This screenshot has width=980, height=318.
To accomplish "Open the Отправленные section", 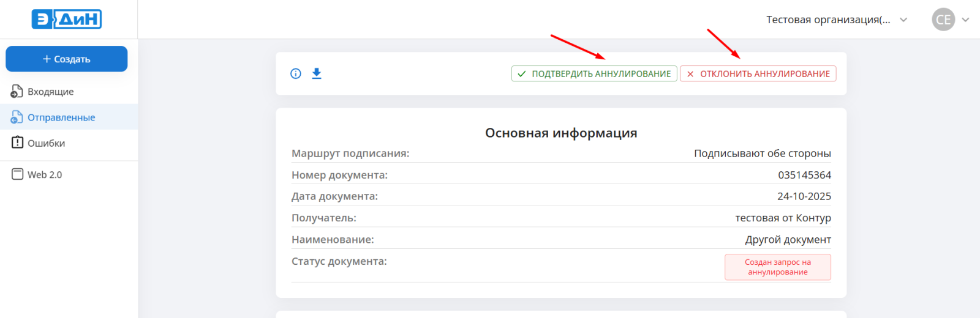I will coord(61,117).
